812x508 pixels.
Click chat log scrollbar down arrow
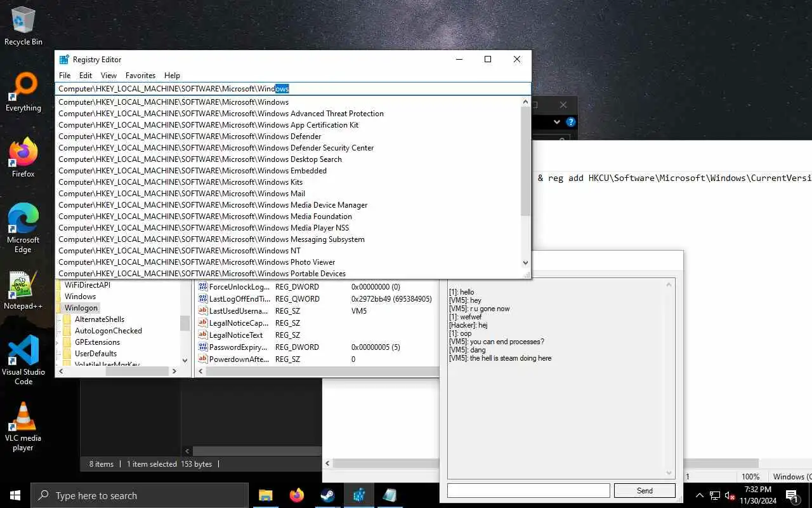click(x=669, y=473)
